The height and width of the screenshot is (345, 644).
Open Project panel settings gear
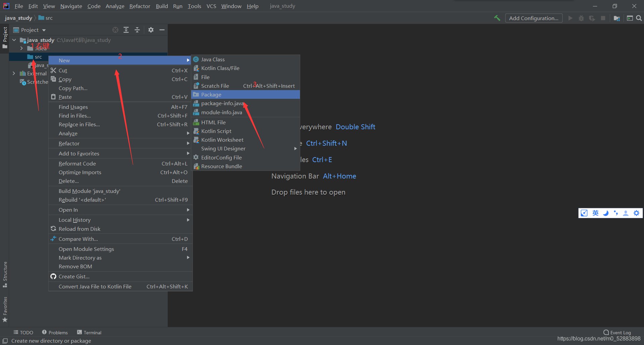pyautogui.click(x=151, y=30)
